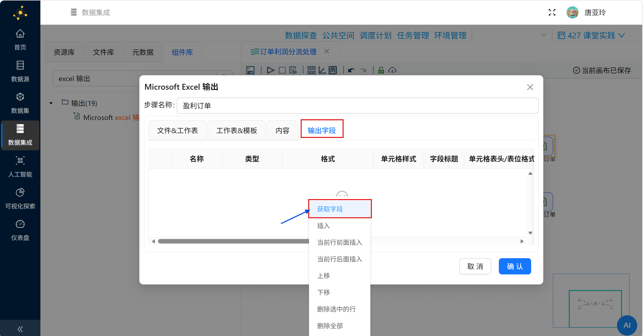Click the 取消 button
Screen dimensions: 644x336
475,266
